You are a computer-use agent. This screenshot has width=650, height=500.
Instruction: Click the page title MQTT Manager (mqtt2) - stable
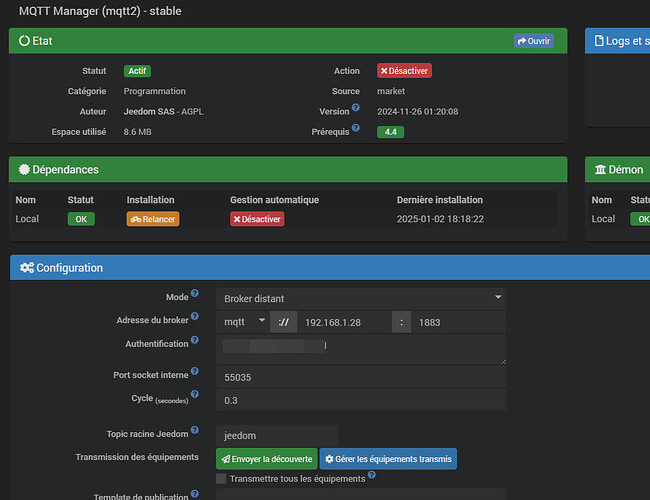pyautogui.click(x=100, y=11)
